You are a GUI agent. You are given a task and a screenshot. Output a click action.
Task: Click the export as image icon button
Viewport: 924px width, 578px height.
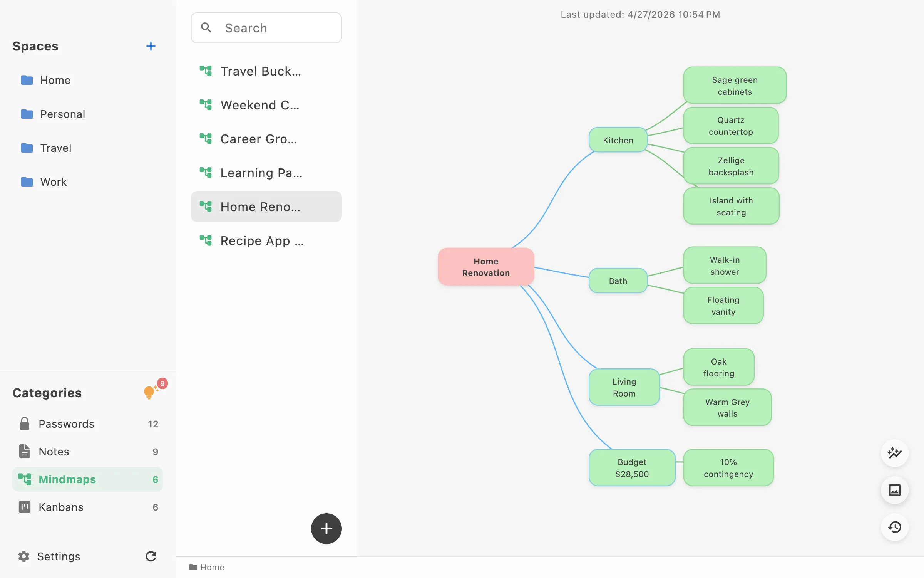coord(895,490)
